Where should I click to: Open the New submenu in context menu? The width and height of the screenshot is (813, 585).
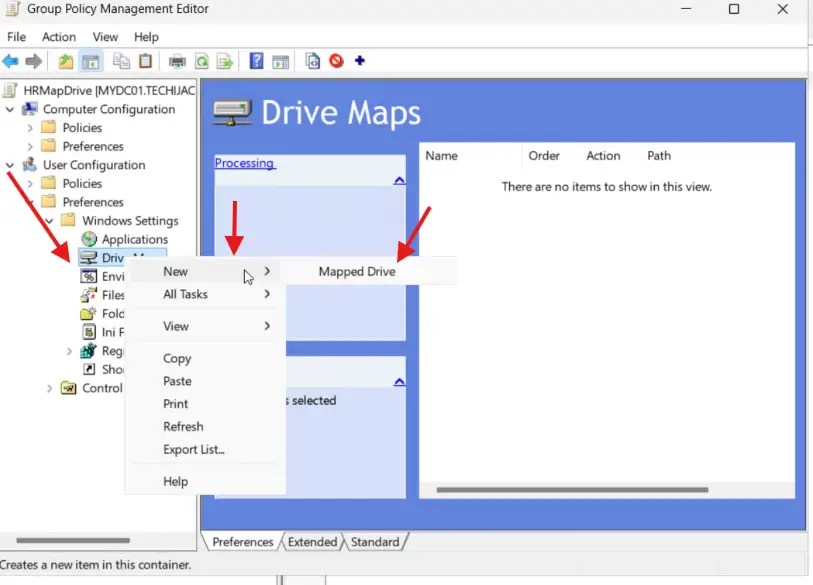pyautogui.click(x=205, y=271)
